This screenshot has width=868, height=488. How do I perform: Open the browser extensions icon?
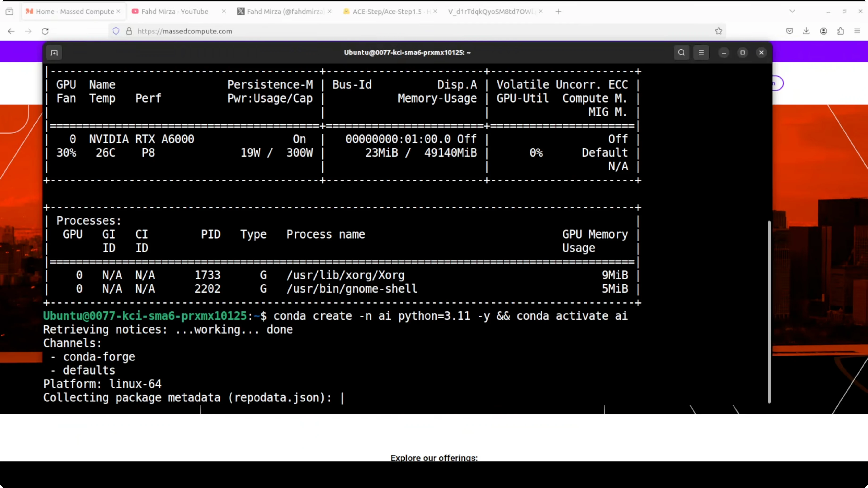tap(840, 31)
